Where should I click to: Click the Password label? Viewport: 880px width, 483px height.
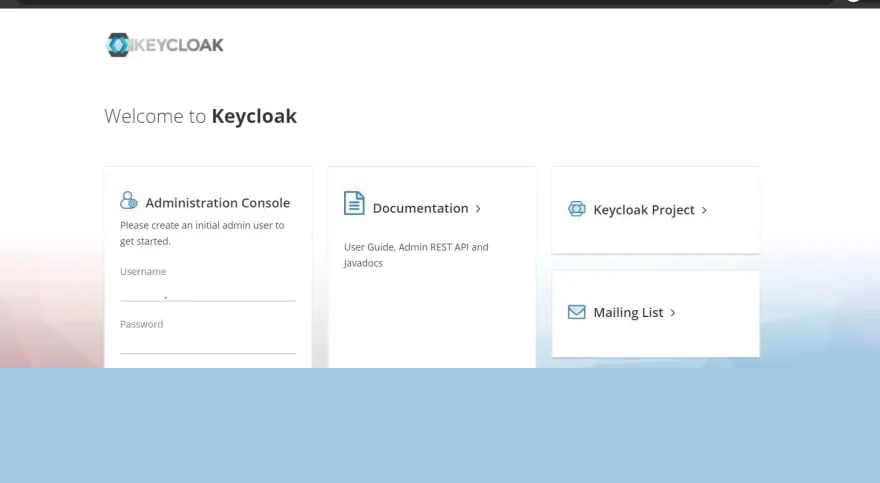141,324
